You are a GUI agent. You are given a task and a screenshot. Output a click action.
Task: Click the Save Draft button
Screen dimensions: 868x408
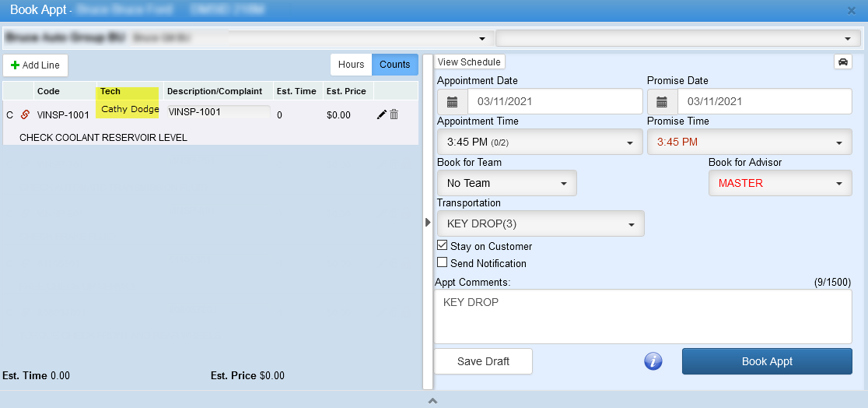(483, 361)
